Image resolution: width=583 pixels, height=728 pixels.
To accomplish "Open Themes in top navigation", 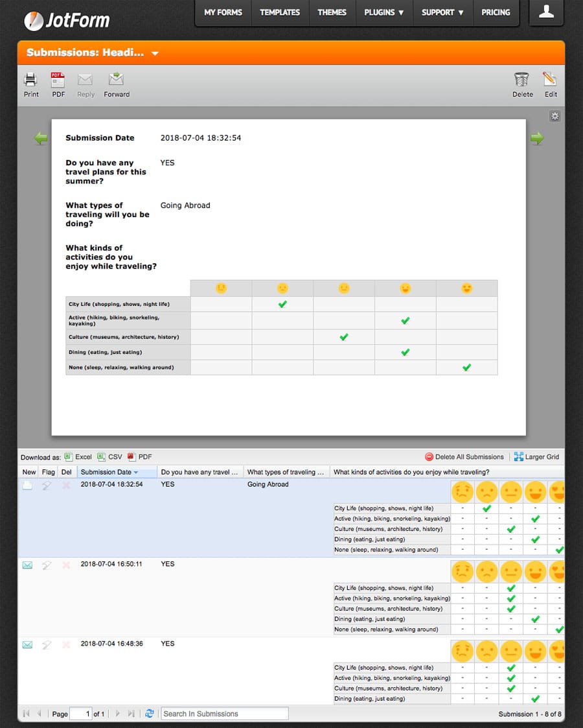I will (332, 12).
